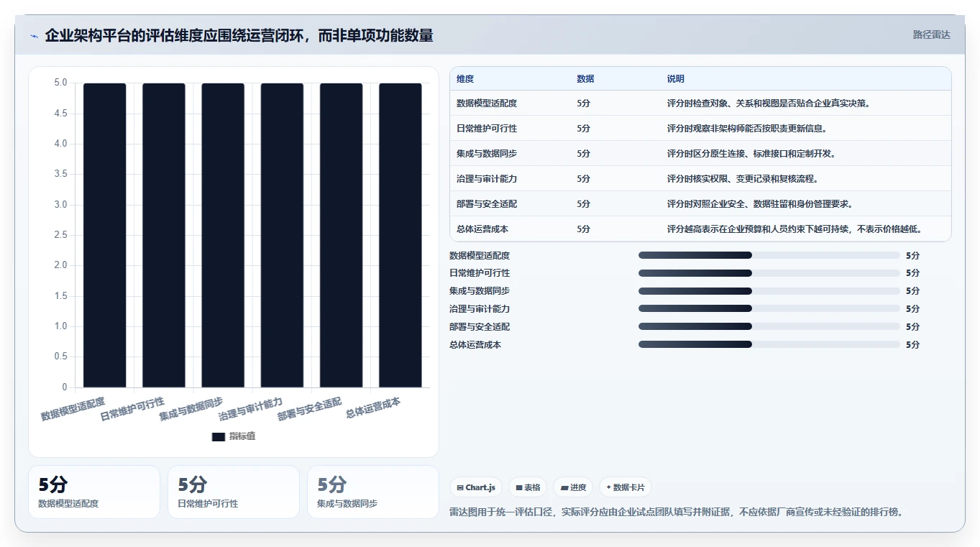Screen dimensions: 980x547
Task: Click the 集成与数据同步 bar in the chart
Action: point(223,235)
